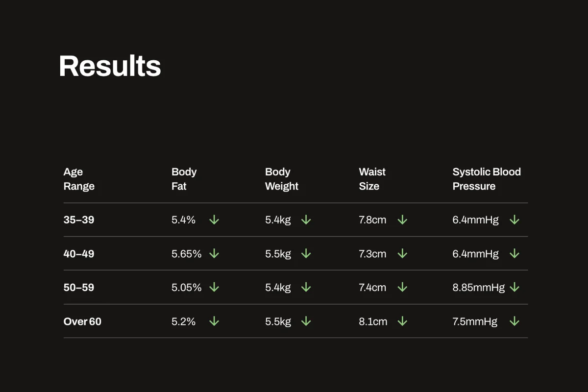Select the 40–49 age row label
Viewport: 588px width, 392px height.
click(x=79, y=254)
